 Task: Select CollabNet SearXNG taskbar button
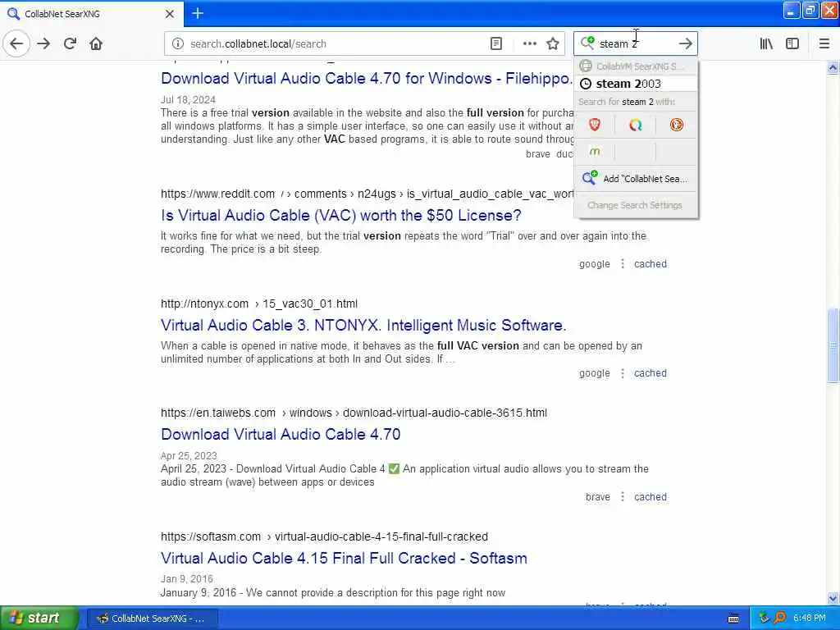[x=152, y=619]
